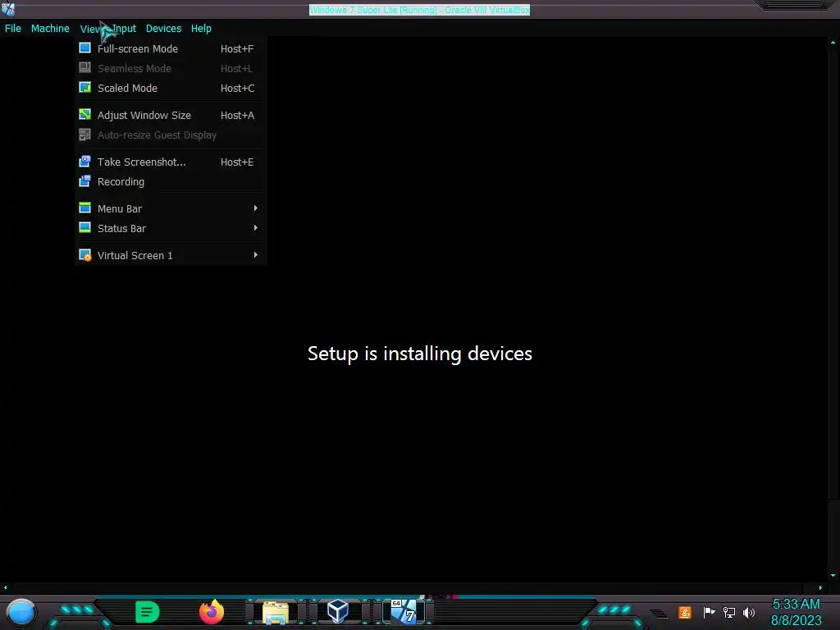Click the 'Setup is installing devices' text

pyautogui.click(x=420, y=354)
